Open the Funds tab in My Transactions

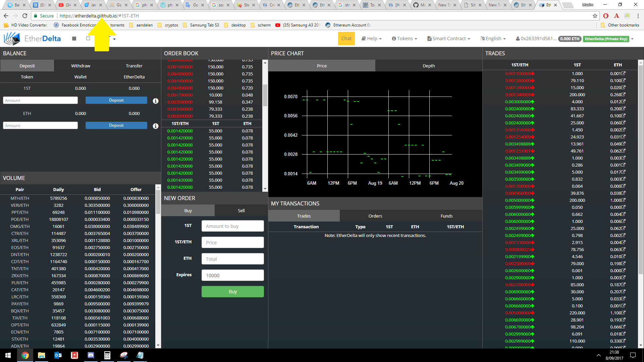[x=446, y=216]
